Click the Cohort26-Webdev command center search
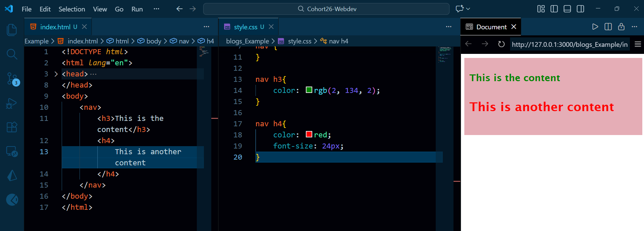Screen dimensions: 644x231 coord(326,9)
